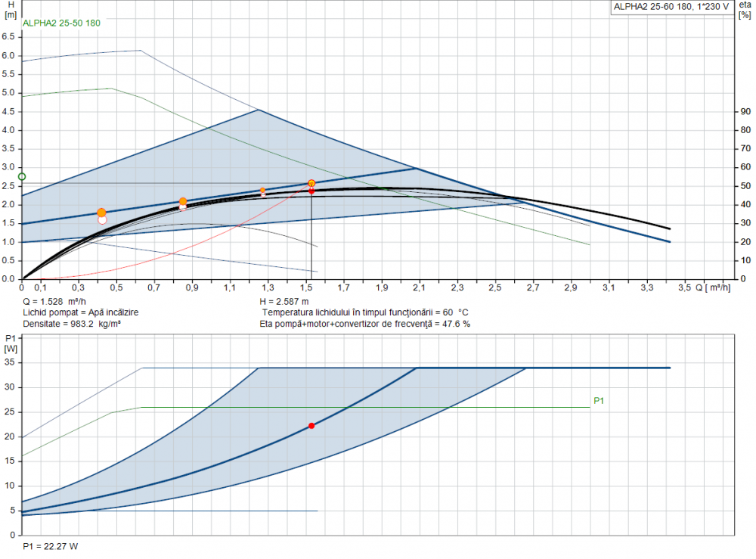The height and width of the screenshot is (559, 756).
Task: Select the green ALPHA2 25-50 180 label
Action: [62, 23]
